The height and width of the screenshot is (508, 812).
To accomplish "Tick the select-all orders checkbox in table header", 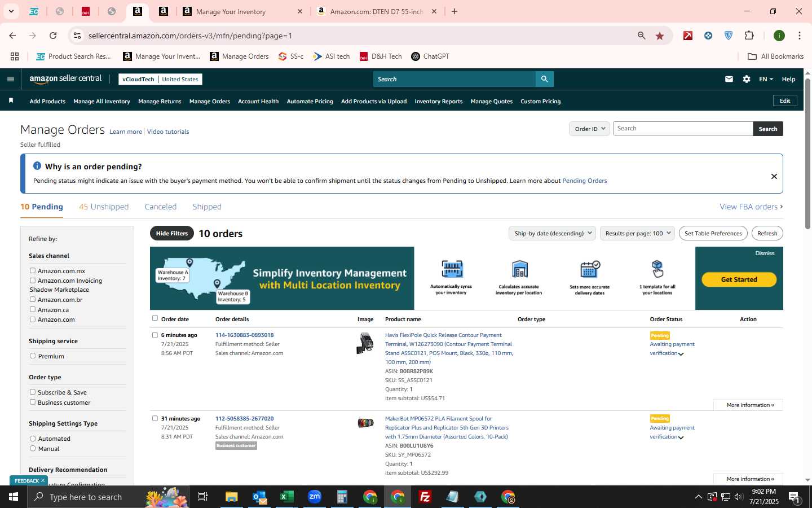I will coord(155,318).
